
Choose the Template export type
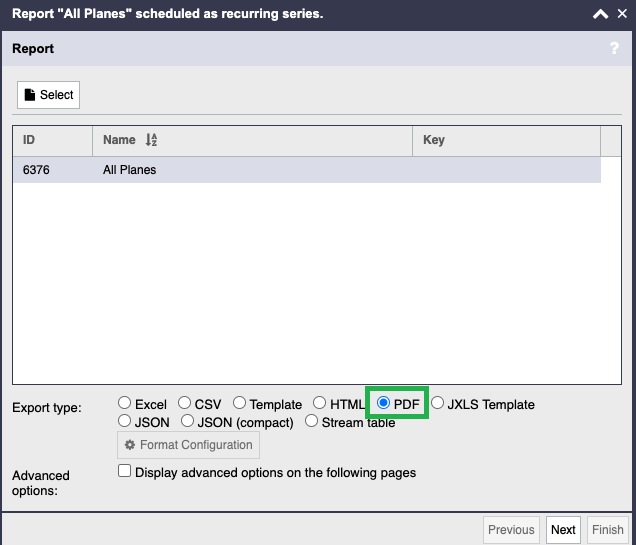pyautogui.click(x=239, y=403)
